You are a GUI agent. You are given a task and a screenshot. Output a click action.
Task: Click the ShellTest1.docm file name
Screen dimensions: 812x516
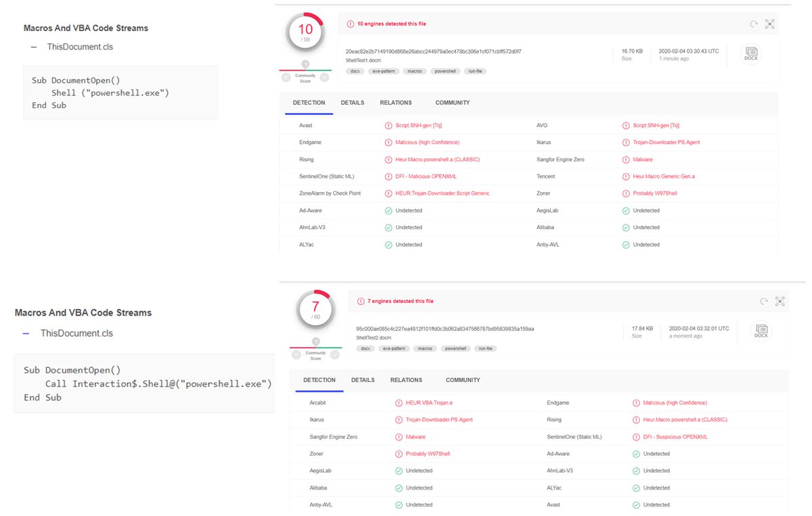363,60
